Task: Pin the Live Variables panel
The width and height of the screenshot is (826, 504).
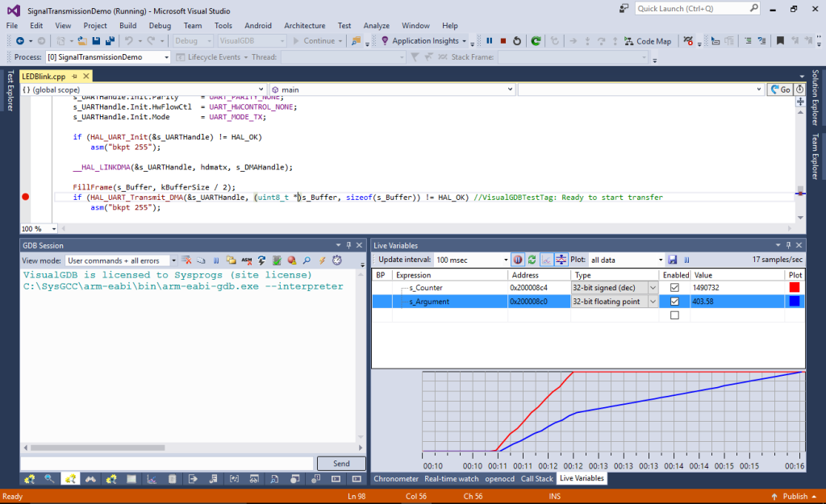Action: coord(788,245)
